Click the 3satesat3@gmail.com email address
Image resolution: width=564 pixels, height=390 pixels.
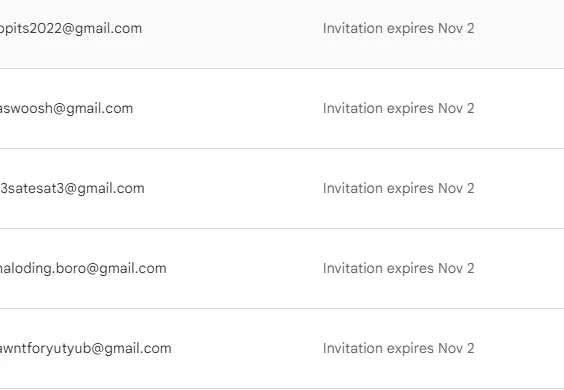[72, 188]
